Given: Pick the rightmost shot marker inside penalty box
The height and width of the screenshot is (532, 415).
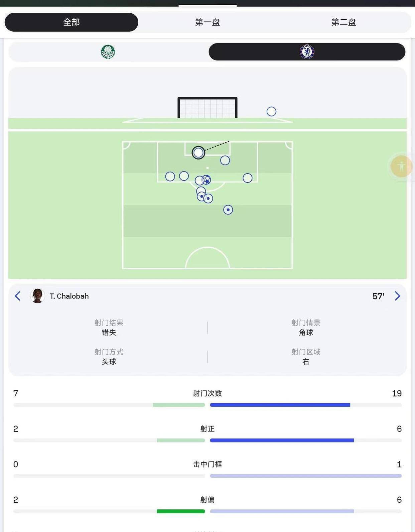Looking at the screenshot, I should click(248, 178).
